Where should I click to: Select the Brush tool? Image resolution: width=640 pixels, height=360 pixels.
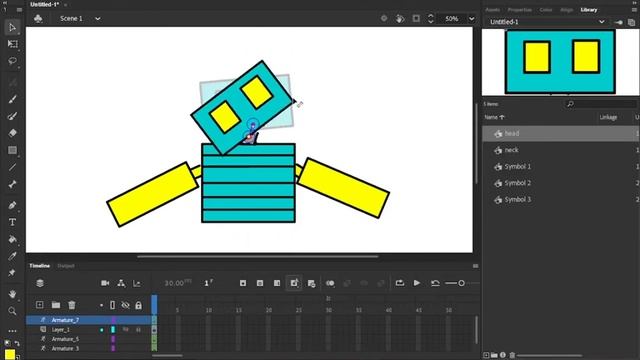coord(12,99)
